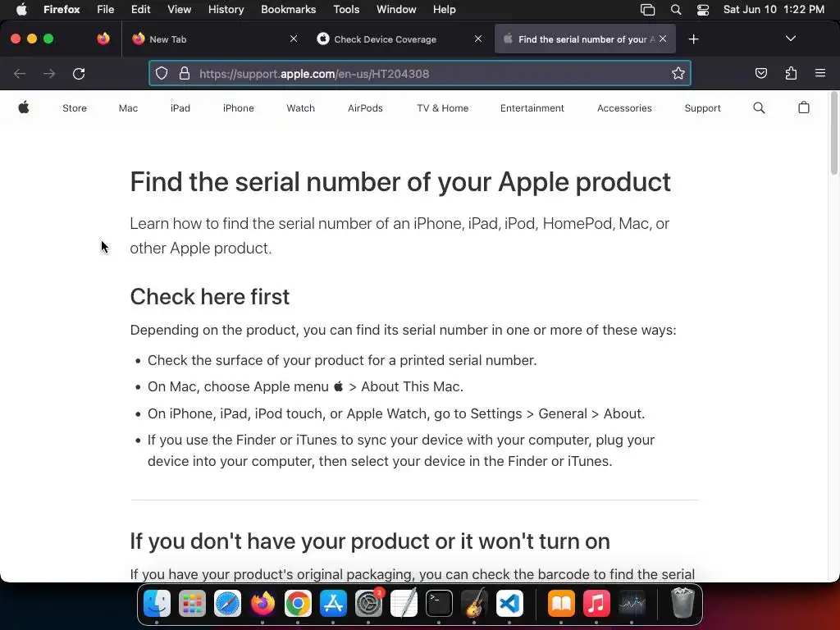Click the Save to Pocket icon
Image resolution: width=840 pixels, height=630 pixels.
pos(761,74)
